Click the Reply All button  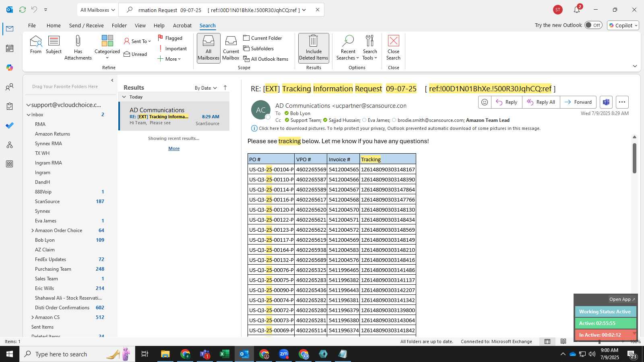541,102
